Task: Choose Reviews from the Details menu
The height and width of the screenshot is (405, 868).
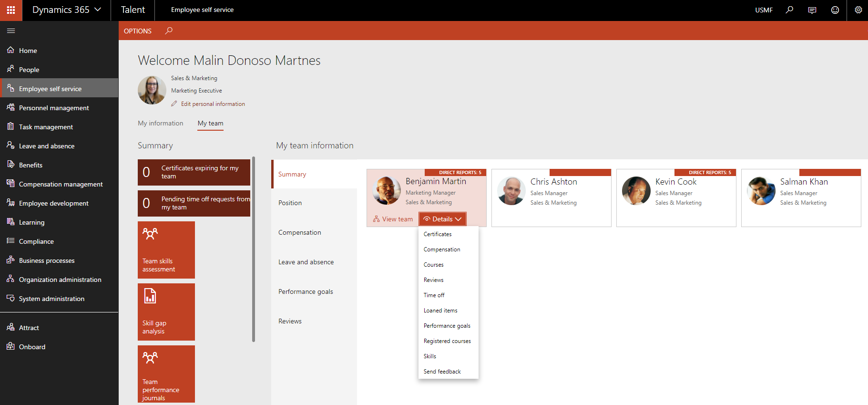Action: click(448, 280)
